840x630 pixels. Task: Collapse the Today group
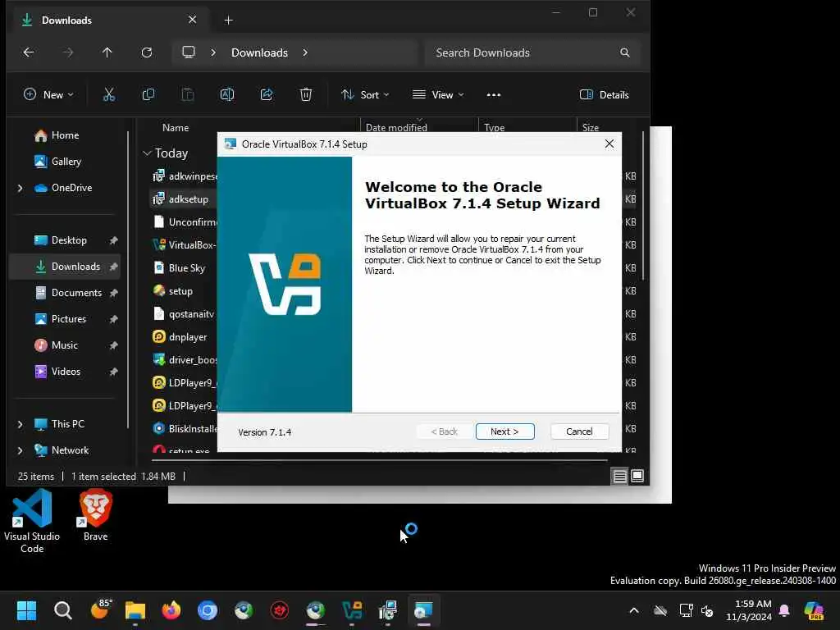(x=148, y=153)
